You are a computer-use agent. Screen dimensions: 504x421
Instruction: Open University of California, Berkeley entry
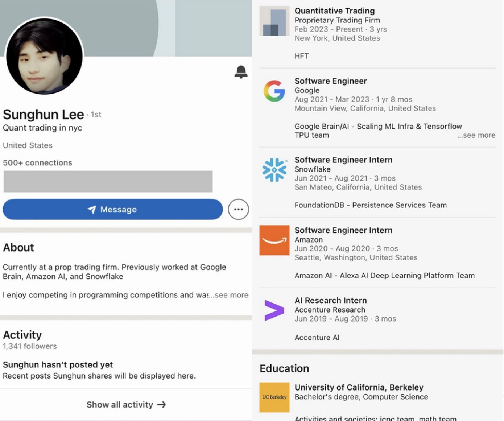point(359,387)
